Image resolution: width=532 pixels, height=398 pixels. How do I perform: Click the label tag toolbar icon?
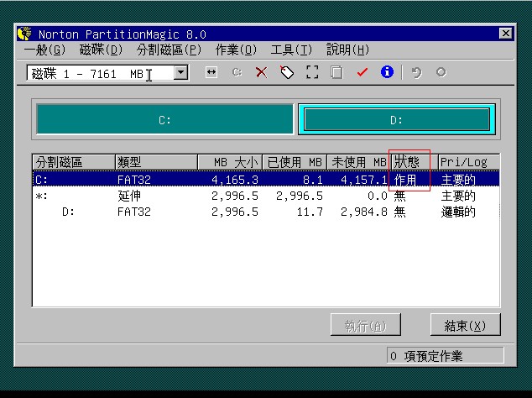(x=287, y=72)
